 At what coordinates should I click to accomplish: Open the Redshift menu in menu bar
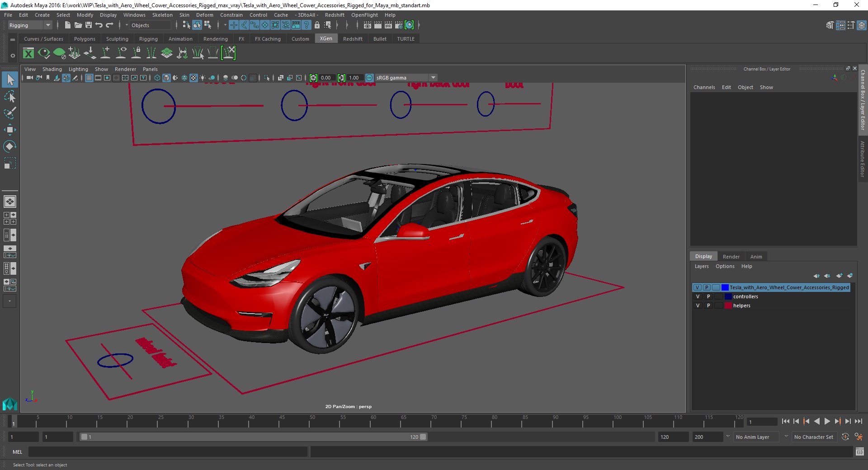point(335,15)
